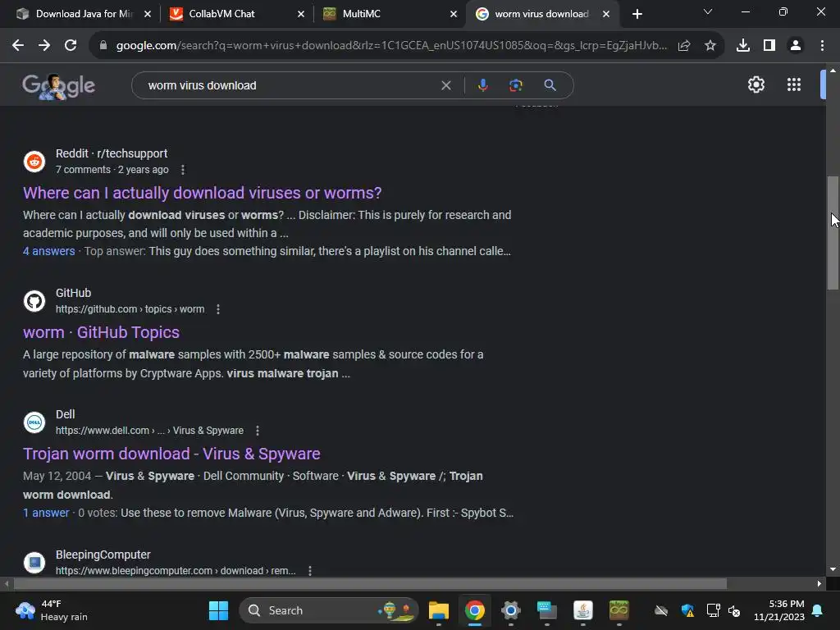Open Settings gear app in taskbar

510,610
